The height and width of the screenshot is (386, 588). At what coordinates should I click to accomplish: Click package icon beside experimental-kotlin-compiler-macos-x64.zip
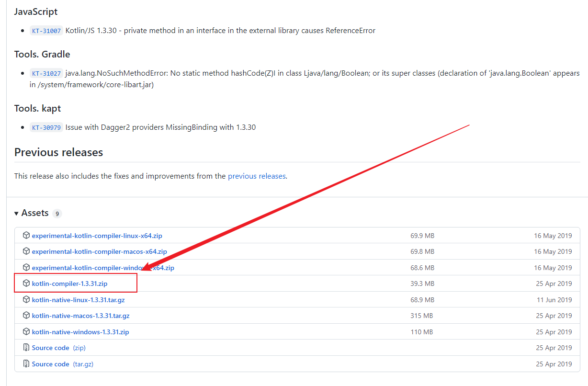click(26, 251)
